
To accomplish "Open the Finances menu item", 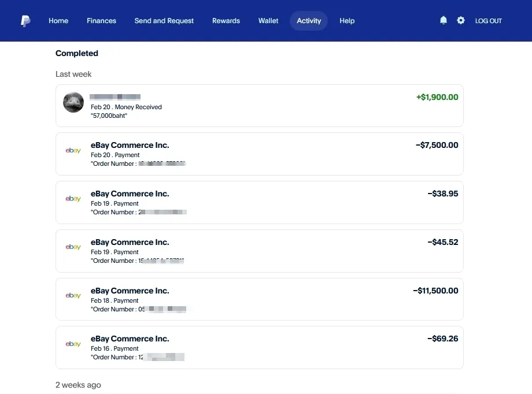I will pos(101,21).
